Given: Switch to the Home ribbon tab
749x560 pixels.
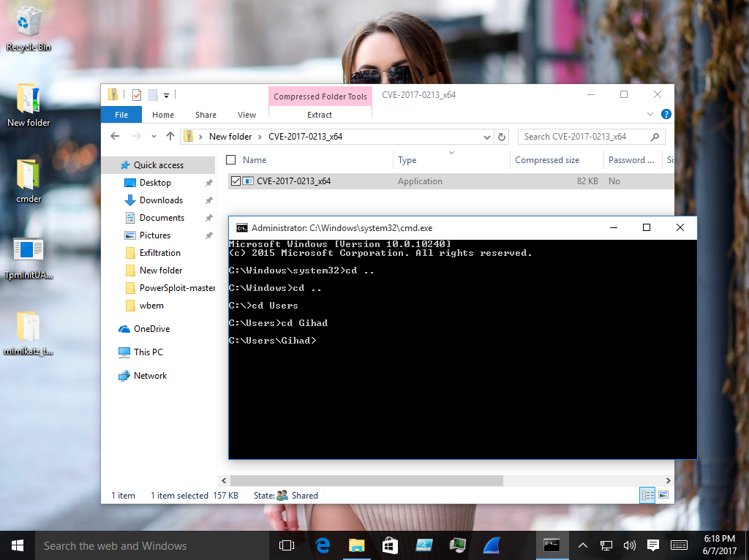Looking at the screenshot, I should pyautogui.click(x=163, y=115).
